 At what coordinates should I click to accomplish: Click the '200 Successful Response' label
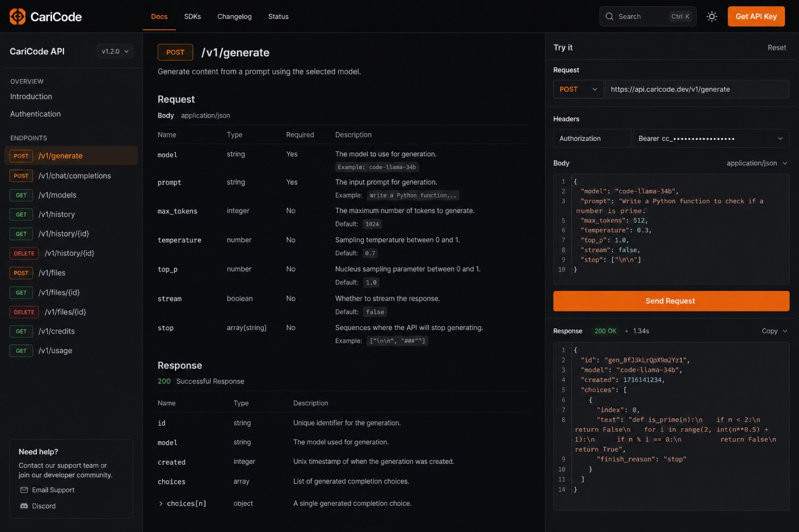(x=201, y=381)
